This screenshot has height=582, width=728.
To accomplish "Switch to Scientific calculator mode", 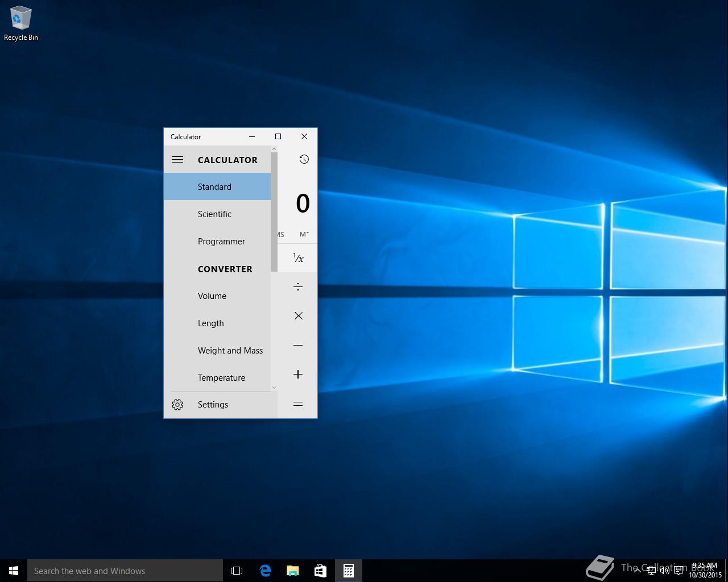I will [217, 214].
